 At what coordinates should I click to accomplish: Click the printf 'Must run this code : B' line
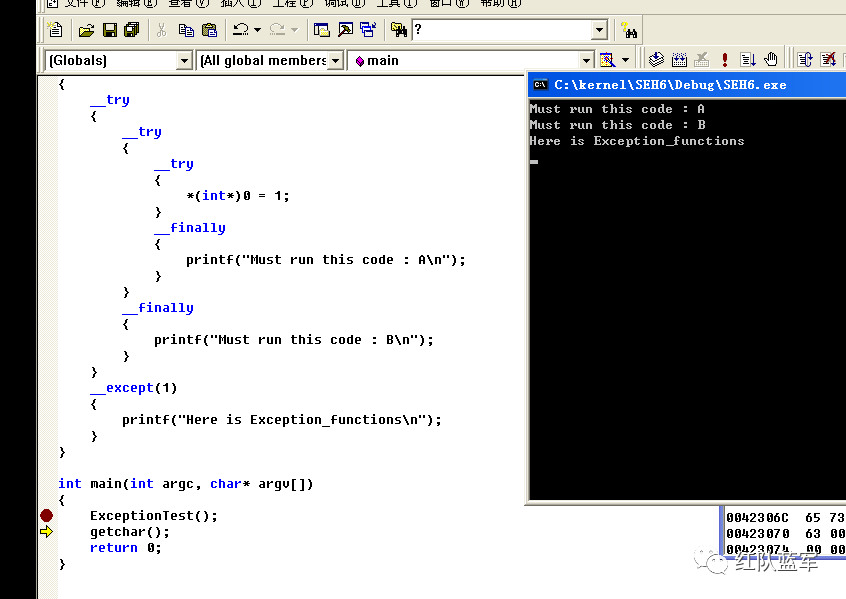coord(294,340)
